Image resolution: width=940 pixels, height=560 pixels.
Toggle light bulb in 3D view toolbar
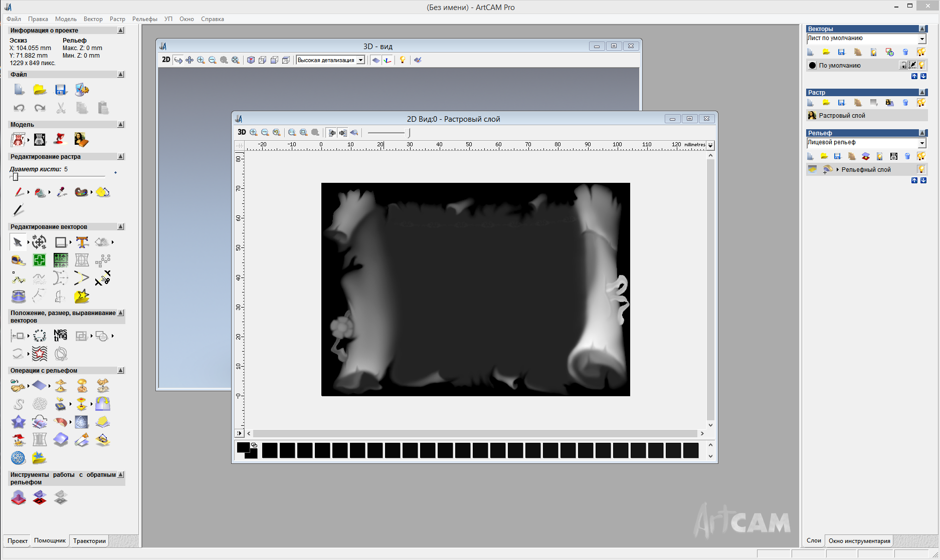[x=402, y=60]
